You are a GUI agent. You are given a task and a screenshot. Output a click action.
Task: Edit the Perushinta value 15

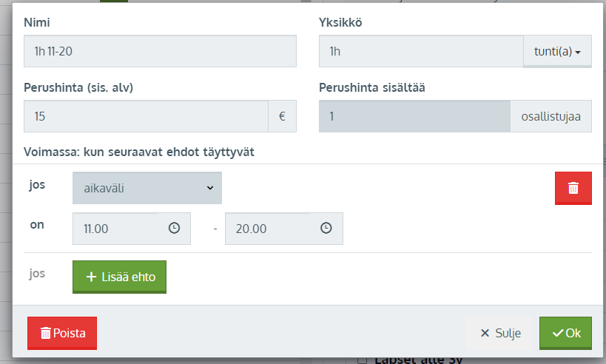(x=146, y=116)
